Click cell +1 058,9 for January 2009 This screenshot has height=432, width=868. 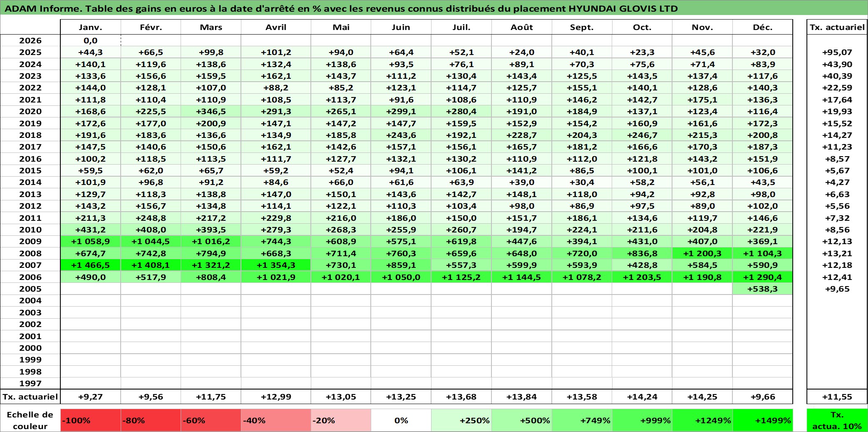[91, 241]
